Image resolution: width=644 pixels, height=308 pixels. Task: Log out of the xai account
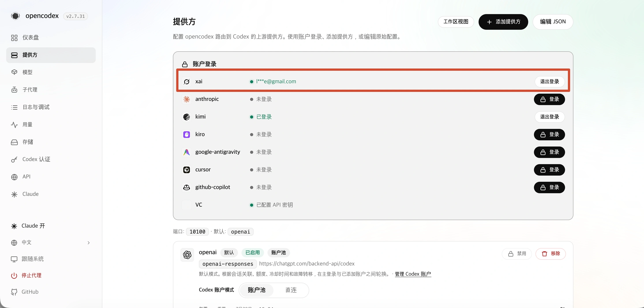(x=550, y=82)
